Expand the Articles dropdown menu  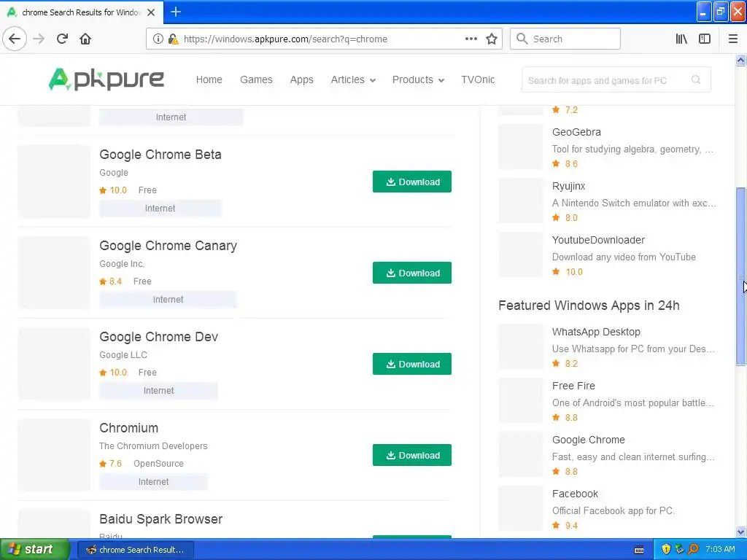[x=353, y=79]
